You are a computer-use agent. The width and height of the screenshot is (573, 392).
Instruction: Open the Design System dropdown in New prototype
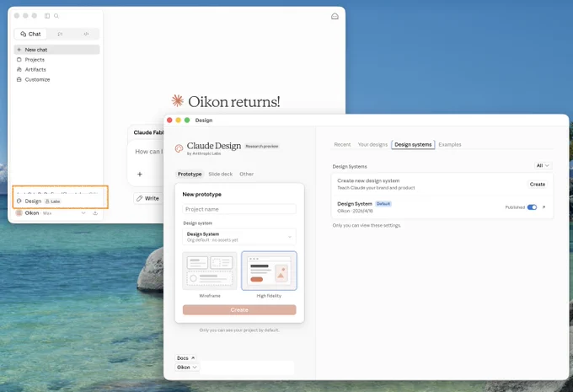pyautogui.click(x=239, y=237)
